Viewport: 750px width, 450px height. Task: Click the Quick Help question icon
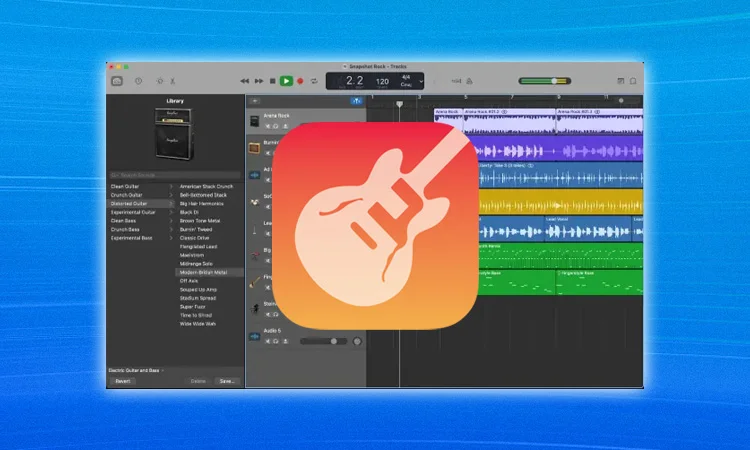(138, 81)
